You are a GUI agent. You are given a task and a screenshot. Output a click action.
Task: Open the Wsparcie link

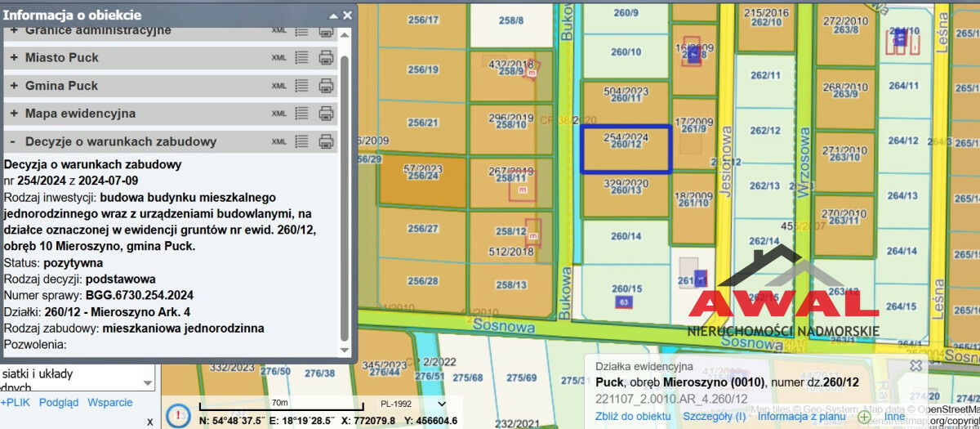(110, 403)
